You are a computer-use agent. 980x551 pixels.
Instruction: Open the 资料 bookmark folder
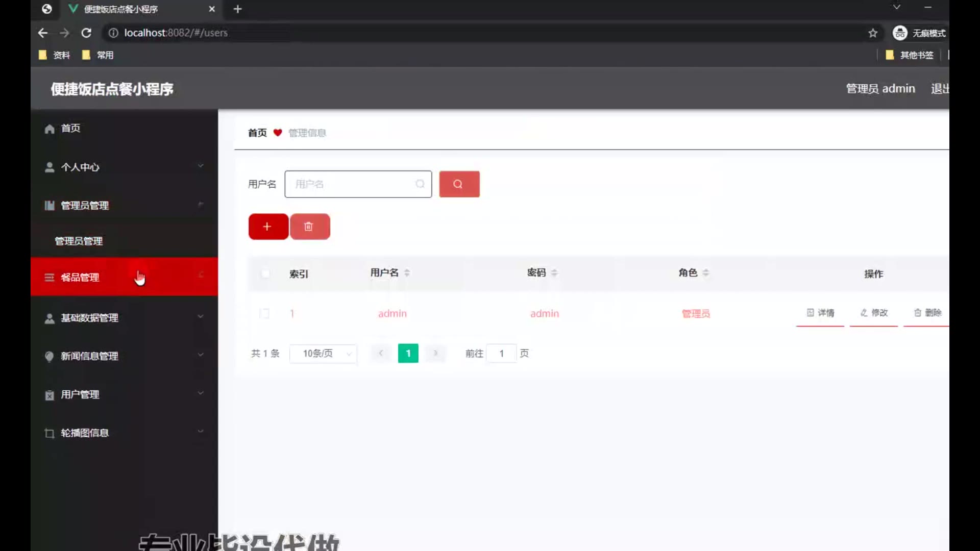(x=55, y=55)
